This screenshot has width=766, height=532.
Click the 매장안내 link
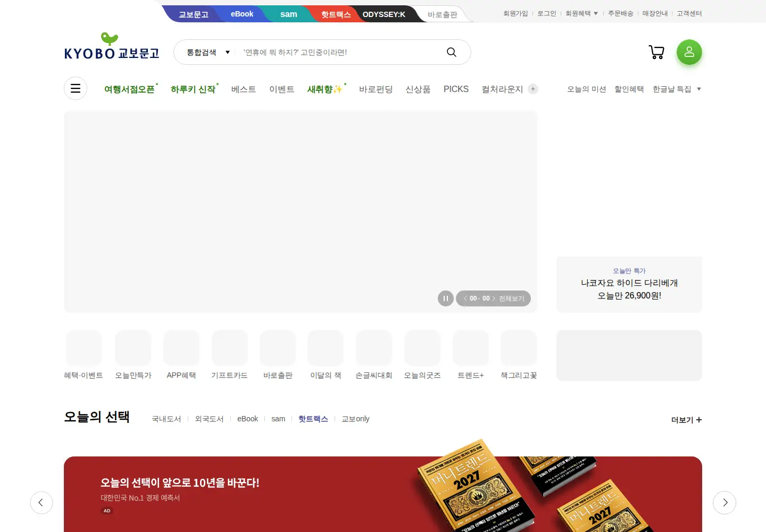(655, 13)
